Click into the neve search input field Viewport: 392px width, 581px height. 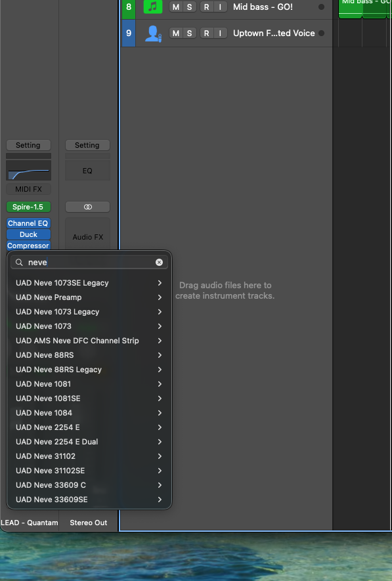pyautogui.click(x=91, y=263)
